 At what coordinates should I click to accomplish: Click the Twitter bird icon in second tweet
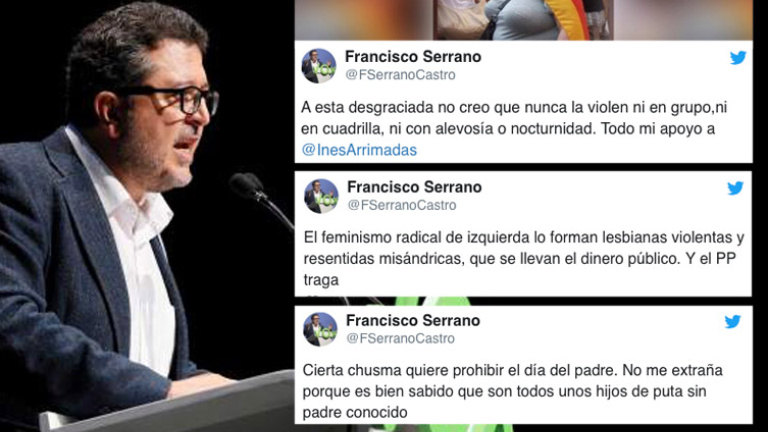(736, 188)
